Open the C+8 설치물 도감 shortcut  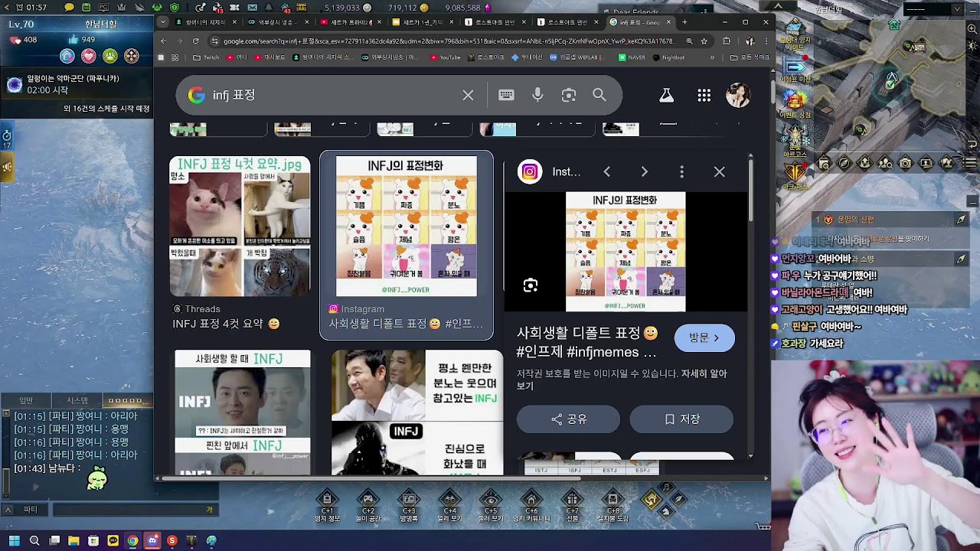pos(612,505)
